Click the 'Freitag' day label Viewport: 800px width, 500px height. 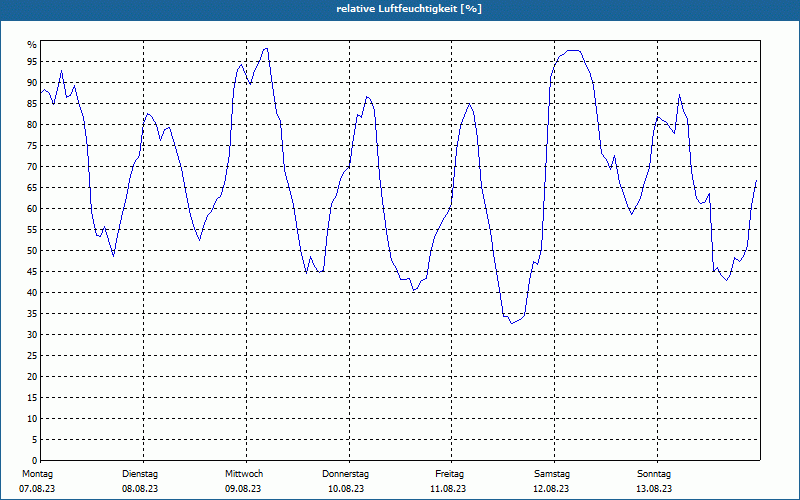click(x=449, y=474)
